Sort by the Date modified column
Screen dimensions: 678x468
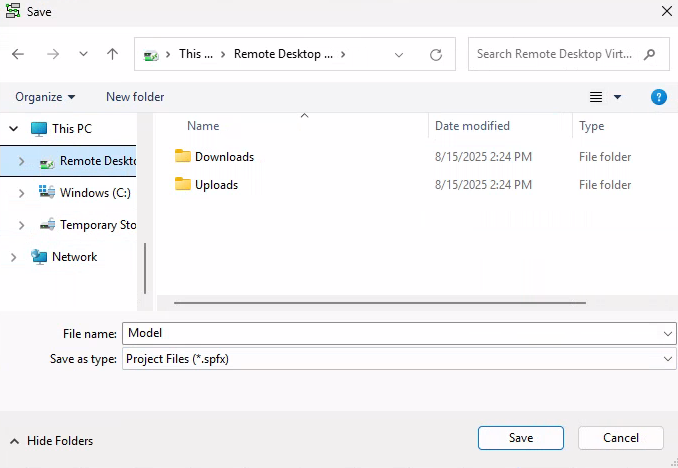coord(473,126)
